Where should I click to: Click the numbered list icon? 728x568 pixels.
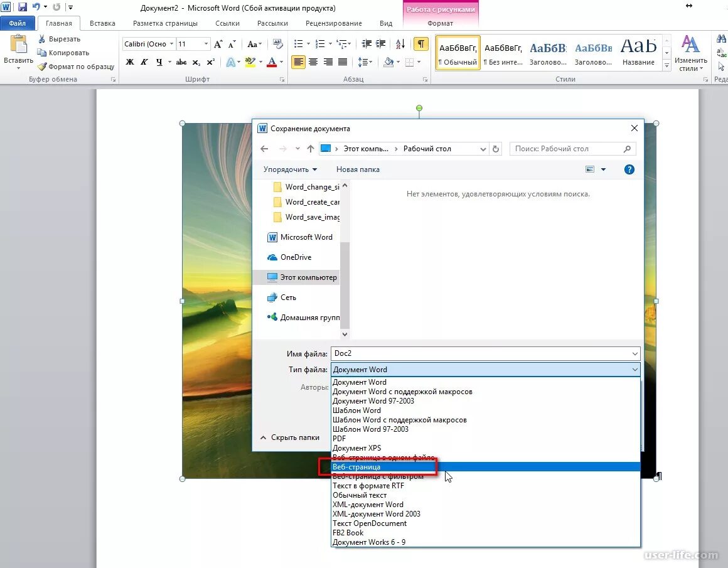pos(320,44)
